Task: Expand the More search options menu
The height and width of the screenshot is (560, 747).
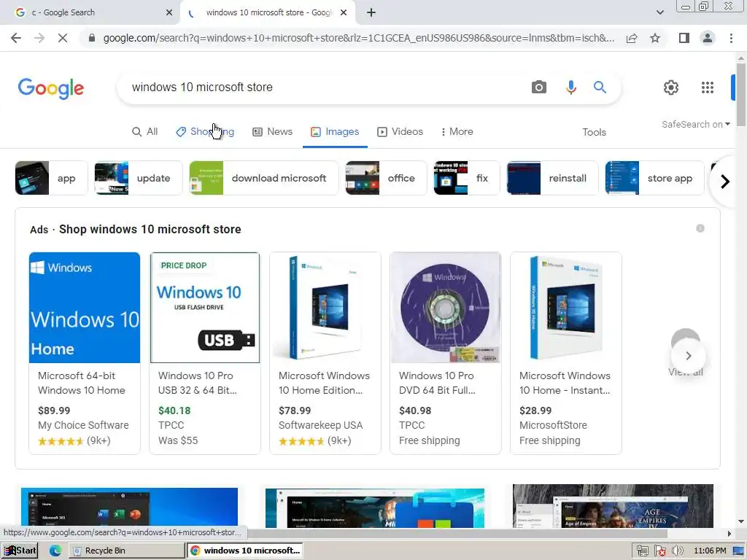Action: (x=457, y=132)
